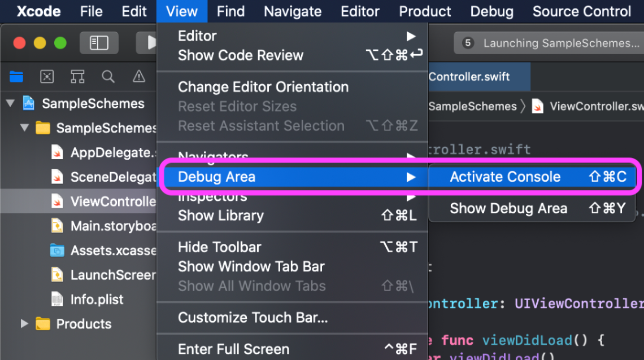
Task: Select ViewController file in navigator
Action: [x=79, y=201]
